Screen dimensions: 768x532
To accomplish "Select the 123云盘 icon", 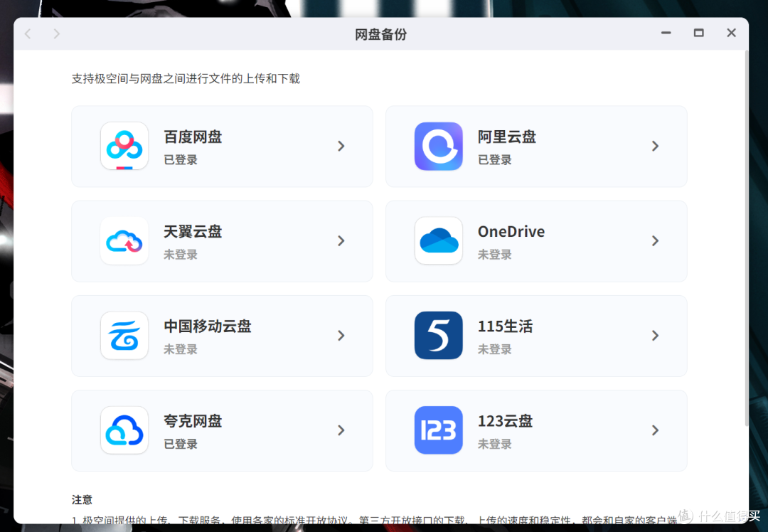I will coord(438,430).
